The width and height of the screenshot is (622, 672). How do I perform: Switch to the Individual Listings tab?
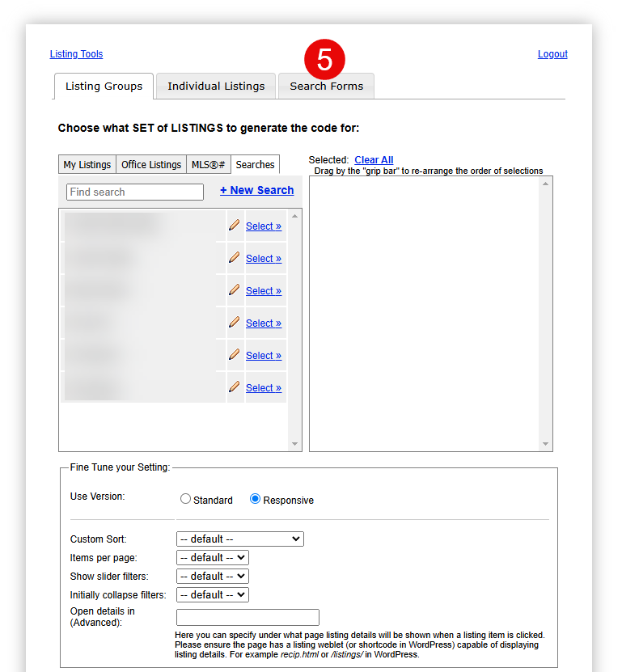(216, 87)
